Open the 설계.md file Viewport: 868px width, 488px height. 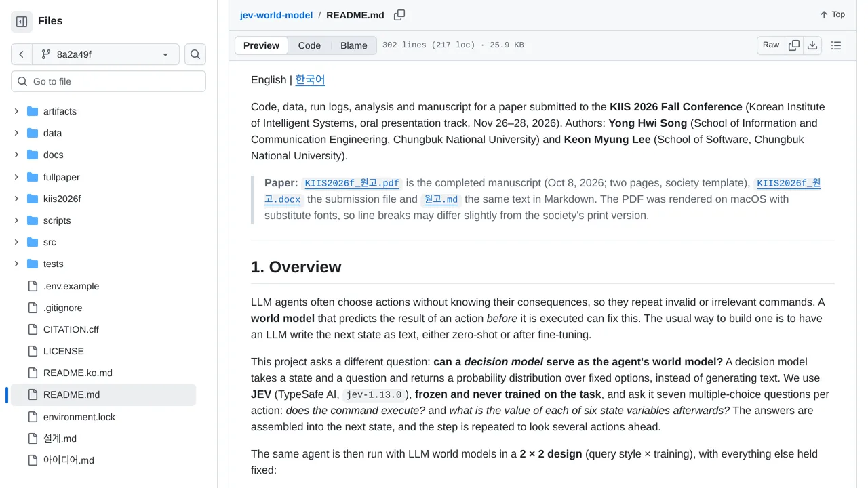tap(60, 439)
